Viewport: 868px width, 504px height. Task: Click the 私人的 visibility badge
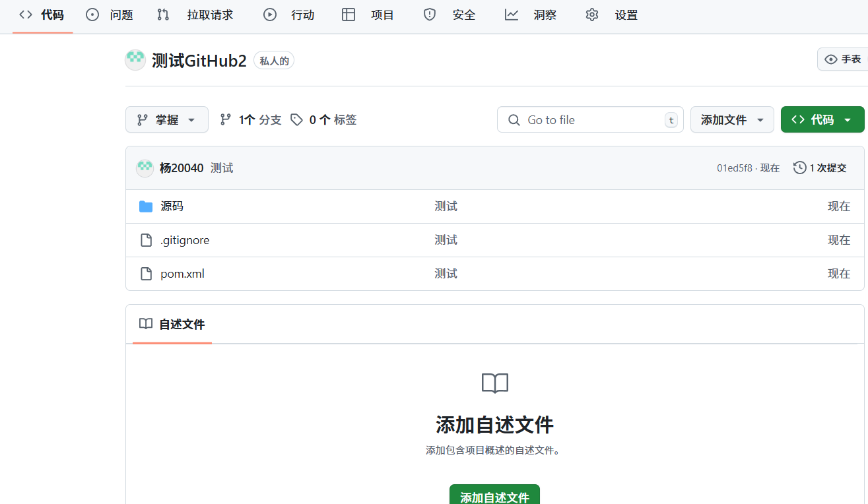pos(274,61)
